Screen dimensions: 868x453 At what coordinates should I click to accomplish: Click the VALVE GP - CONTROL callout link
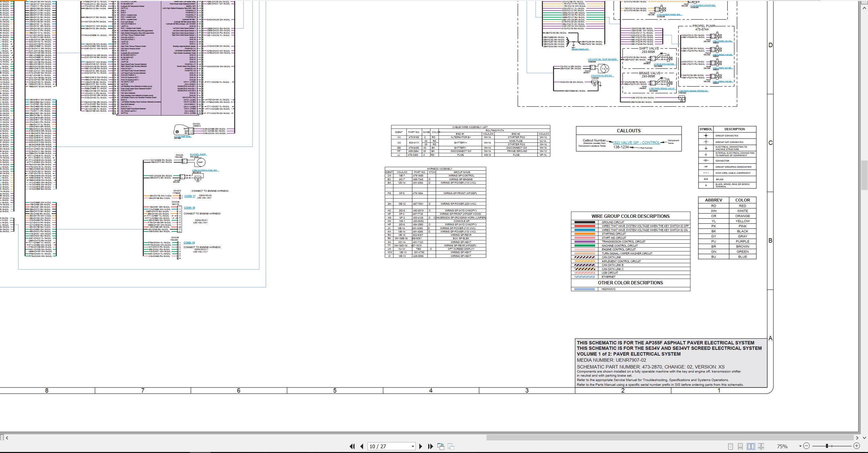tap(636, 143)
